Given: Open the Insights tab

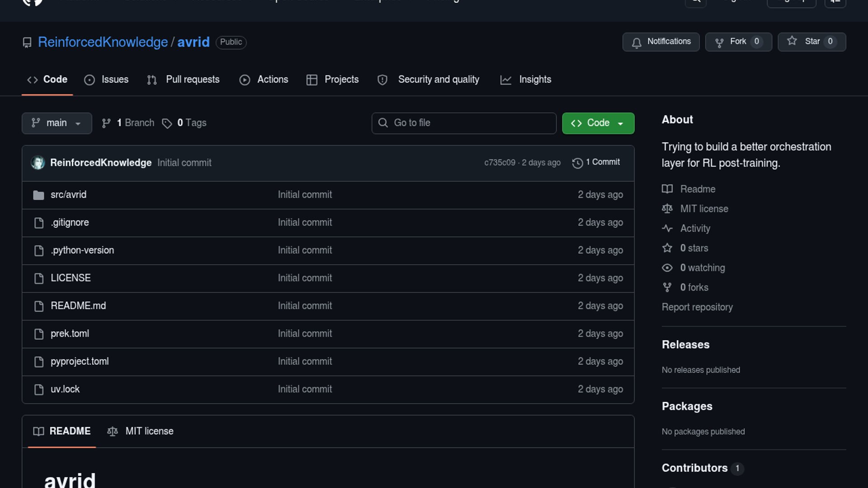Looking at the screenshot, I should point(526,80).
